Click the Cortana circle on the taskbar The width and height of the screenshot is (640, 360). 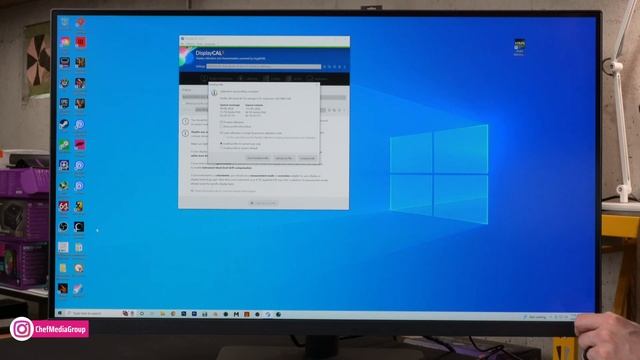pyautogui.click(x=142, y=314)
